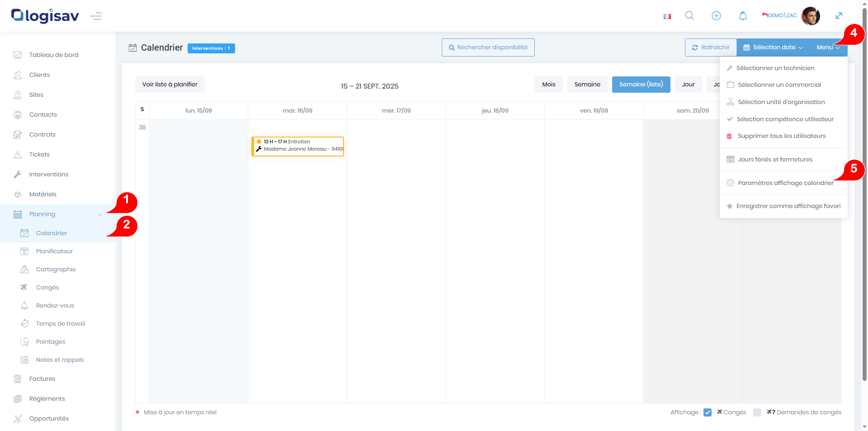Click the French flag language icon
Image resolution: width=868 pixels, height=431 pixels.
[x=667, y=16]
